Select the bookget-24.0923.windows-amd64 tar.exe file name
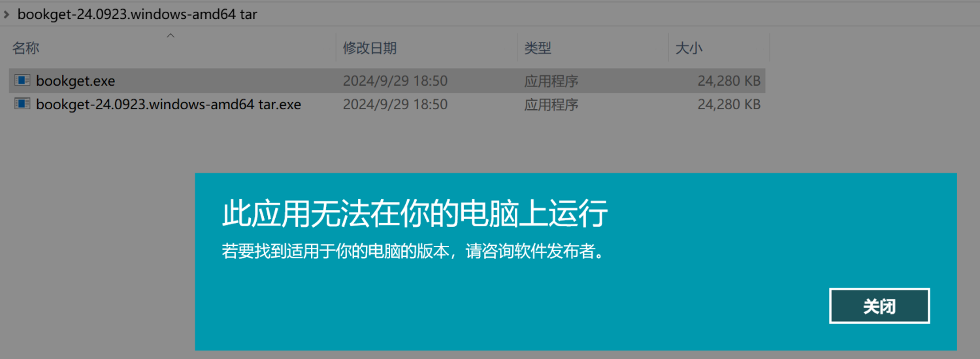 169,104
